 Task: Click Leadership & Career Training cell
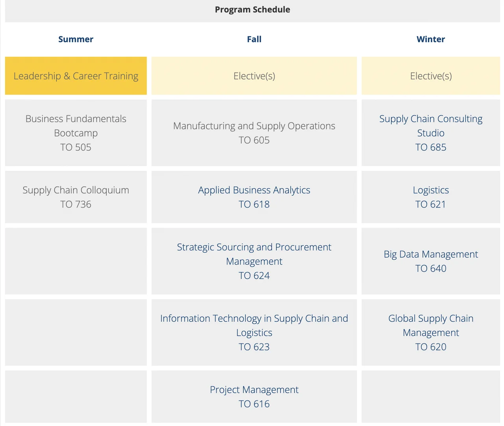[76, 76]
